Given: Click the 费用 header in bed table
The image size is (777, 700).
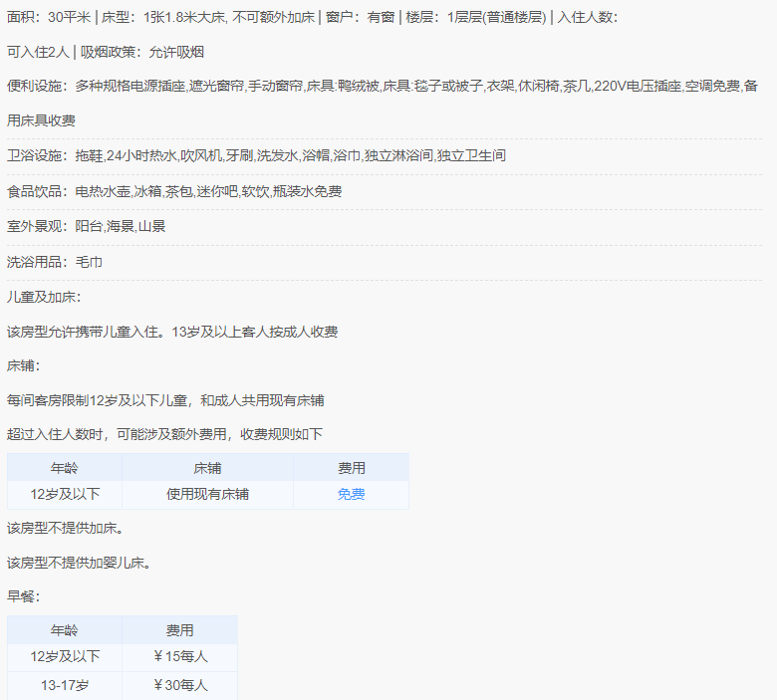Looking at the screenshot, I should point(352,468).
